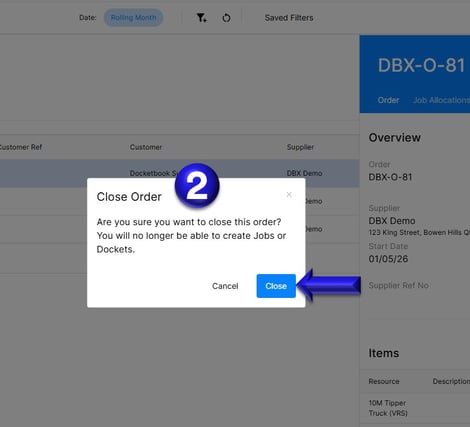Open Saved Filters
The image size is (470, 427).
click(x=289, y=18)
